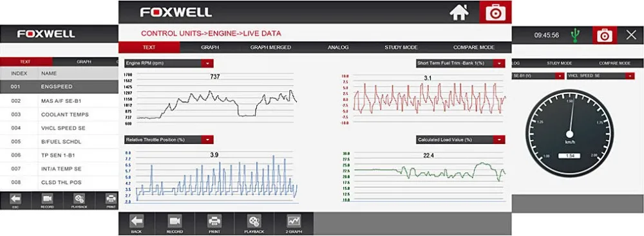Viewport: 644px width, 236px height.
Task: Open STUDY MODE tab in center window
Action: pyautogui.click(x=401, y=47)
